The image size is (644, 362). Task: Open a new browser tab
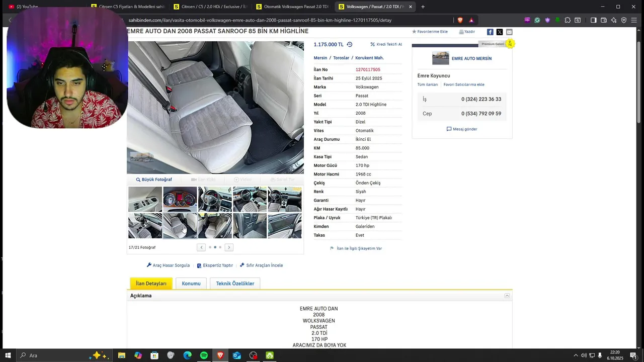click(423, 7)
